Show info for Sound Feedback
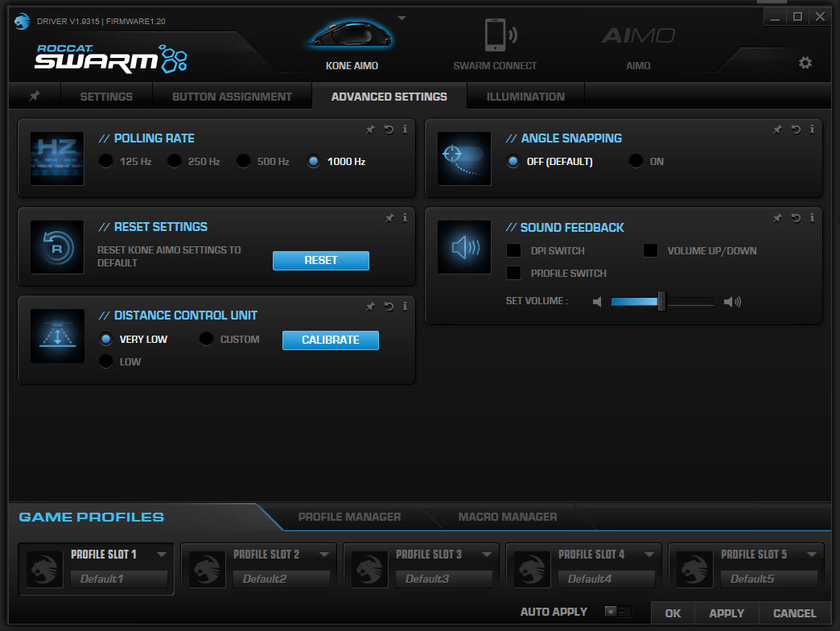The image size is (840, 631). coord(812,217)
